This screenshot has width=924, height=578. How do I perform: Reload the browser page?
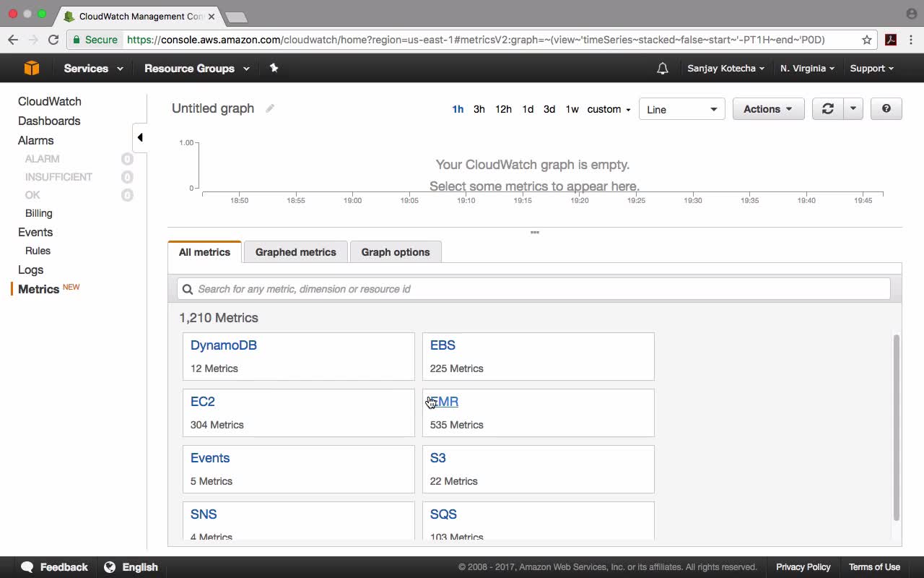tap(53, 40)
